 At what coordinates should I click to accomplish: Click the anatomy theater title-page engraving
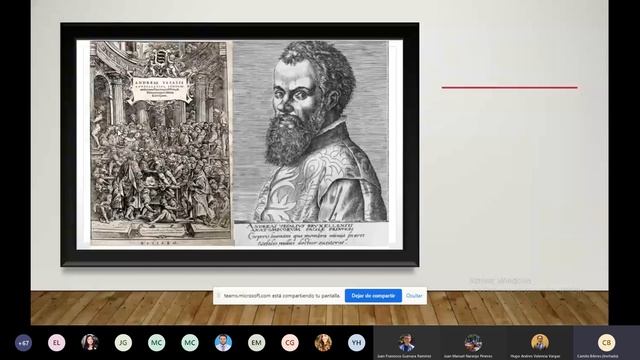pyautogui.click(x=161, y=143)
